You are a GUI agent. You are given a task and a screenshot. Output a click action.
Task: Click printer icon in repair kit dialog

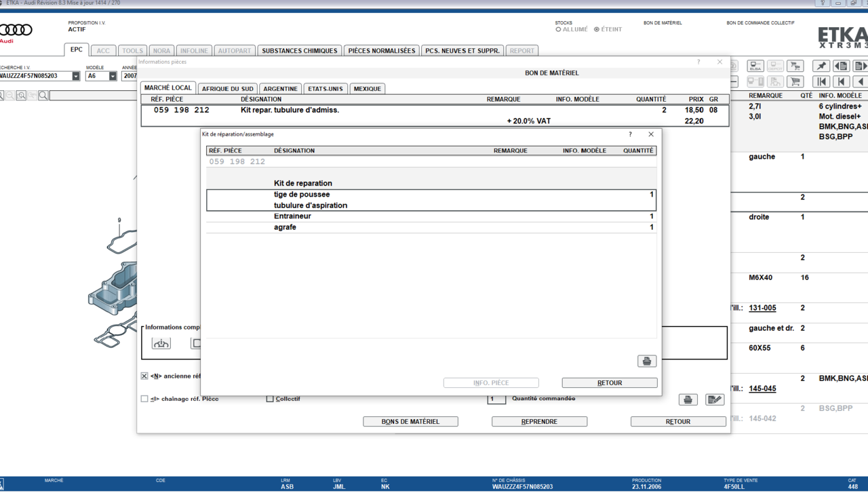coord(647,361)
